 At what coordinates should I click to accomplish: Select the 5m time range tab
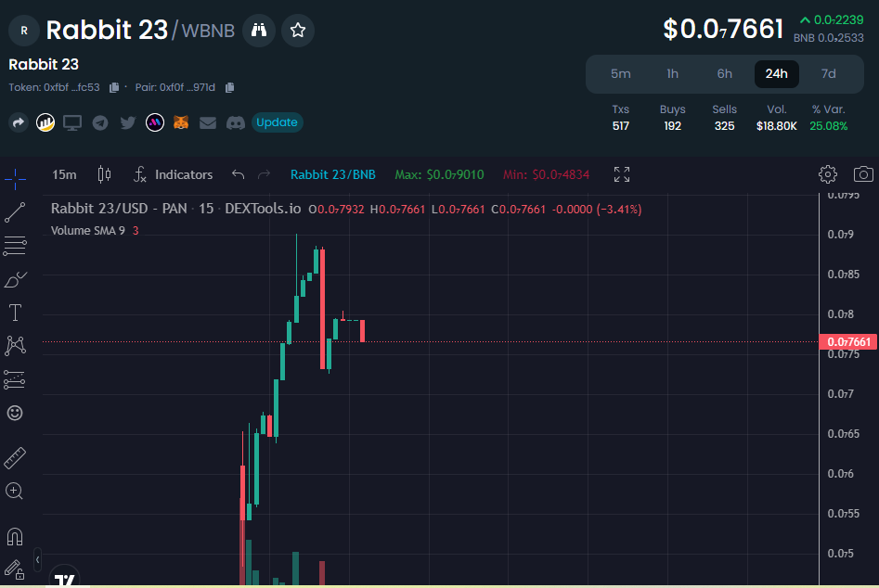621,74
